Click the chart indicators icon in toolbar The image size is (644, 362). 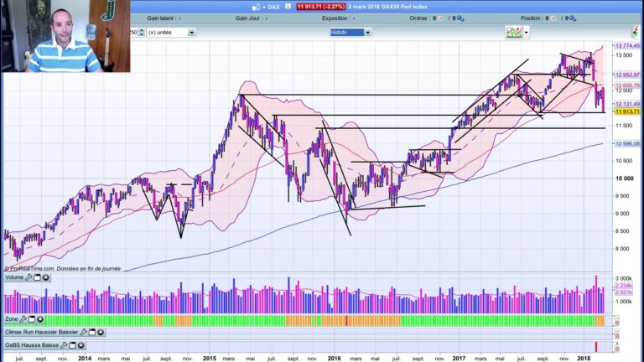click(x=512, y=32)
